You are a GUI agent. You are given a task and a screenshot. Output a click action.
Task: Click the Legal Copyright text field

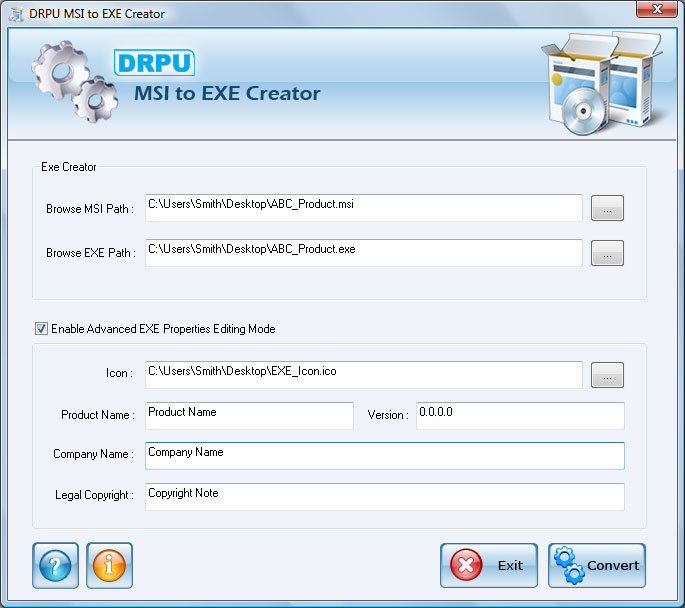click(x=384, y=497)
